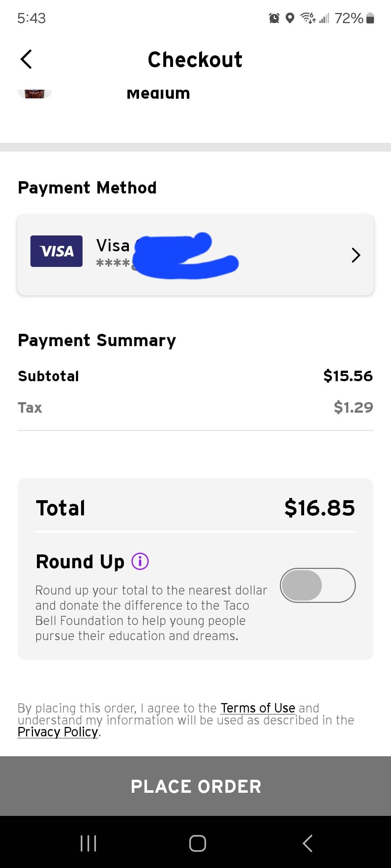
Task: Place the order
Action: coord(195,786)
